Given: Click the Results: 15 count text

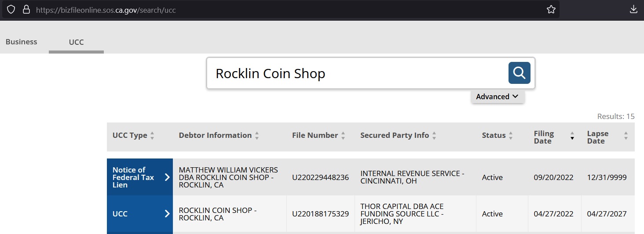Looking at the screenshot, I should click(616, 116).
